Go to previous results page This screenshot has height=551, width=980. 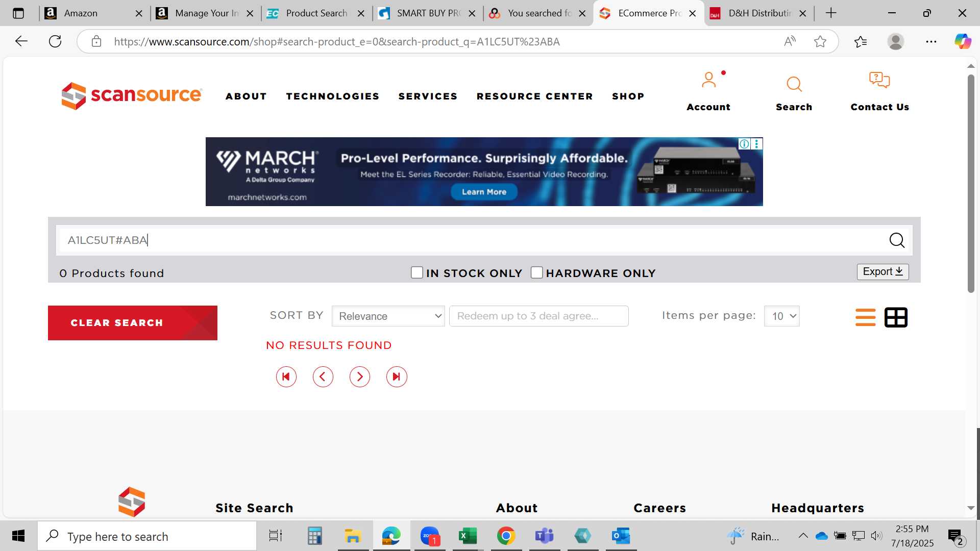pos(323,377)
